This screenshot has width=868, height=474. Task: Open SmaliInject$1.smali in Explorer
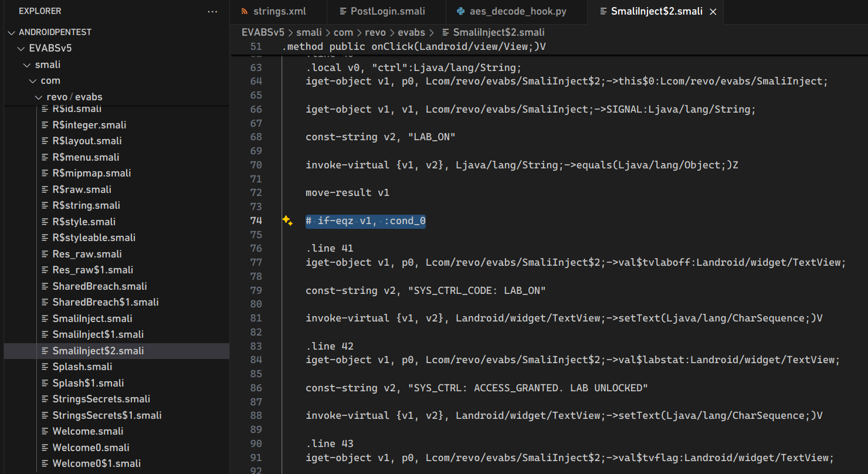pyautogui.click(x=98, y=334)
